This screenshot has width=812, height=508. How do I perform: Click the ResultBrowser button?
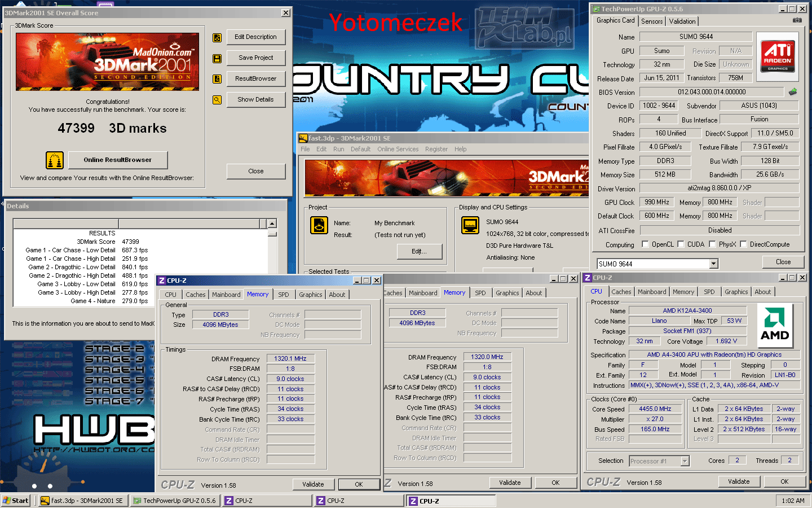click(256, 79)
